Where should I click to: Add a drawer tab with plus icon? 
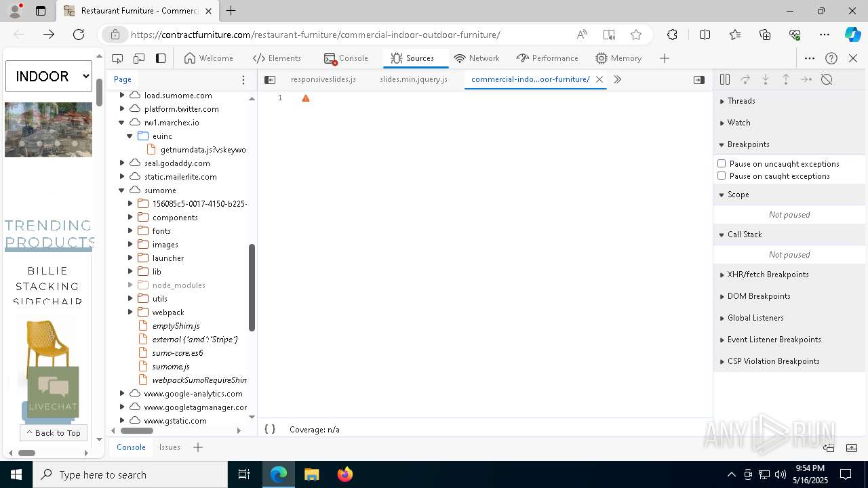pyautogui.click(x=198, y=447)
